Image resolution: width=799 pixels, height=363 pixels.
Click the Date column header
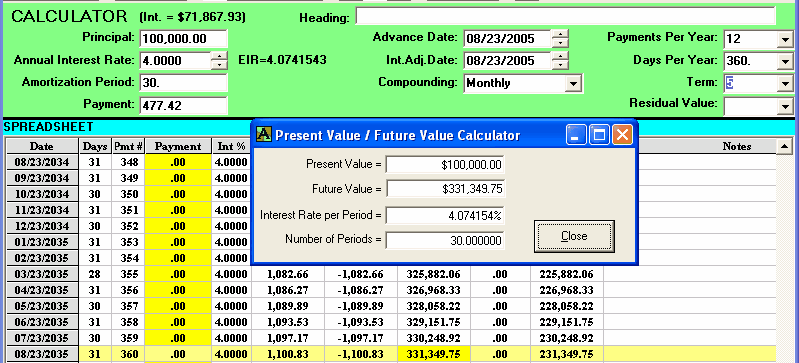point(42,146)
